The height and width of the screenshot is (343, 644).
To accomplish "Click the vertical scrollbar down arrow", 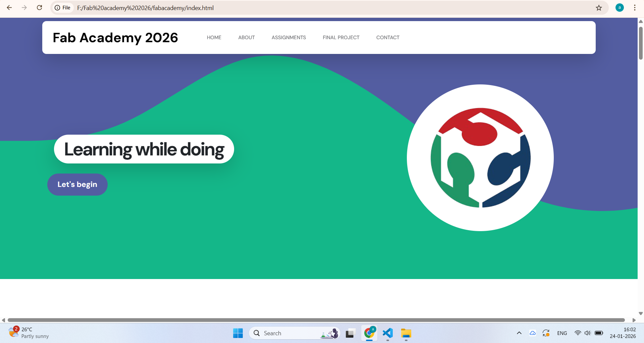I will 641,314.
